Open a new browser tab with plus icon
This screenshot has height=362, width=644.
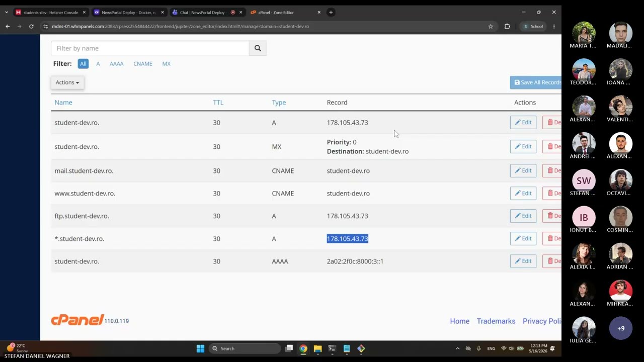(331, 12)
